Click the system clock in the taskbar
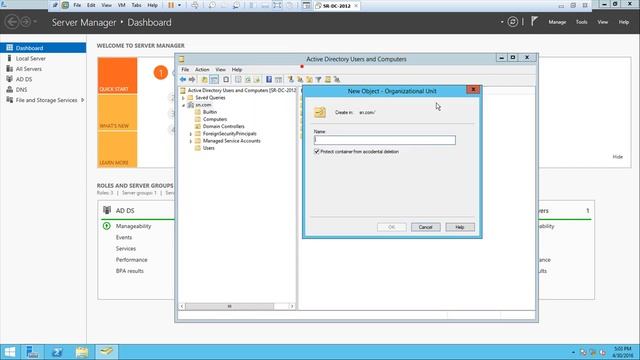This screenshot has width=640, height=360. tap(622, 352)
